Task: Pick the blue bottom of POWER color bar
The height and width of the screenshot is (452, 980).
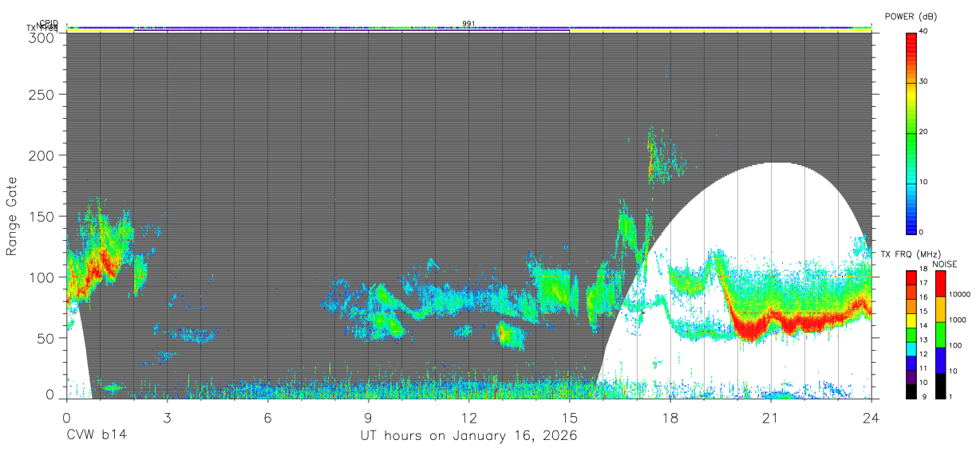Action: [911, 223]
